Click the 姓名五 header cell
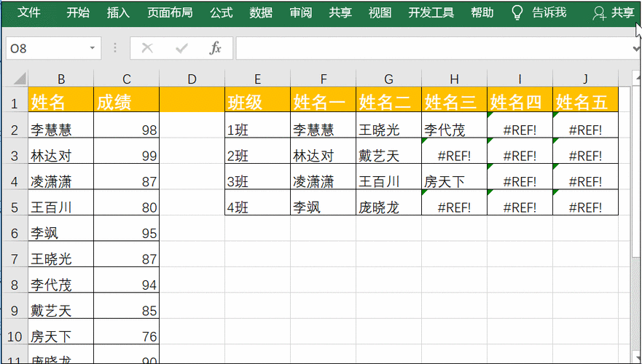 pos(585,100)
